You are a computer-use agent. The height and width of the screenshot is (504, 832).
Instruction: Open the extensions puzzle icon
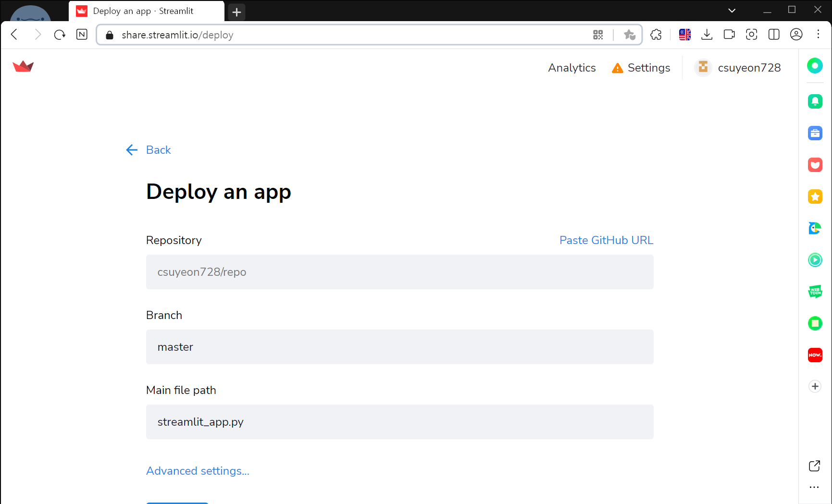tap(656, 35)
